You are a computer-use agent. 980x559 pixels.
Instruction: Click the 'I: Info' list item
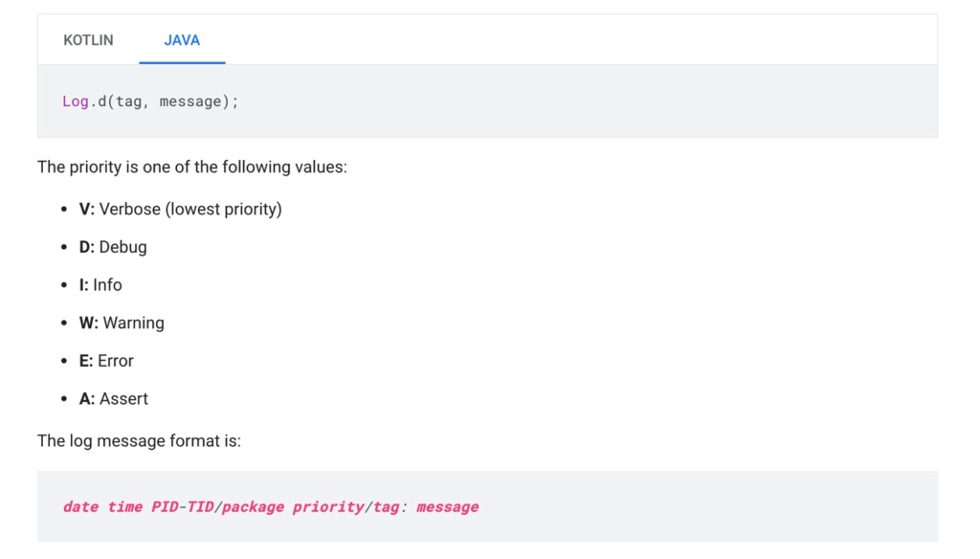(x=100, y=285)
